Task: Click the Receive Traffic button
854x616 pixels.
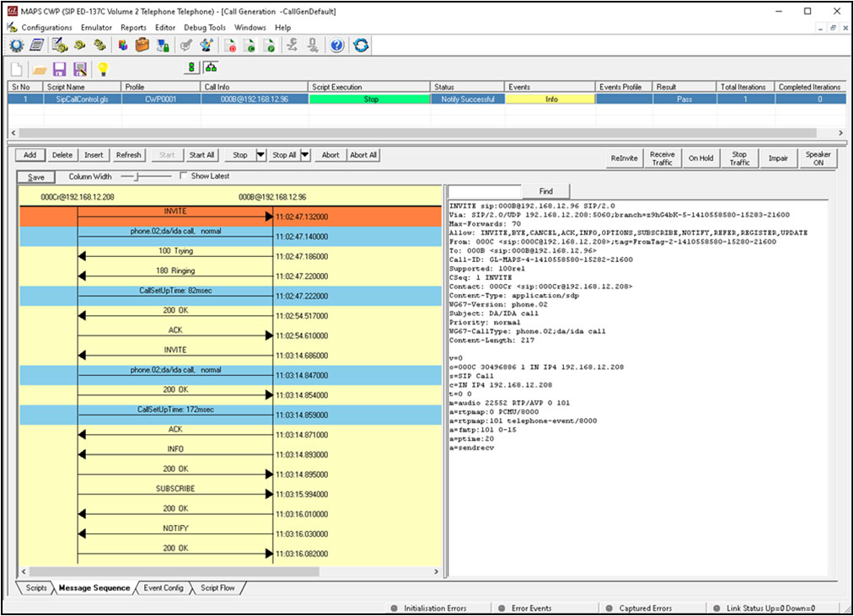Action: click(x=663, y=158)
